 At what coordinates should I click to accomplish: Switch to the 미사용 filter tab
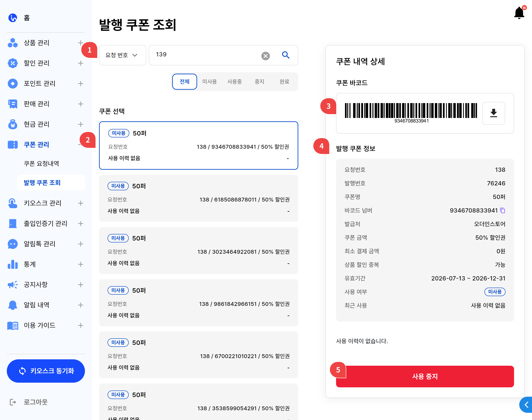(209, 82)
